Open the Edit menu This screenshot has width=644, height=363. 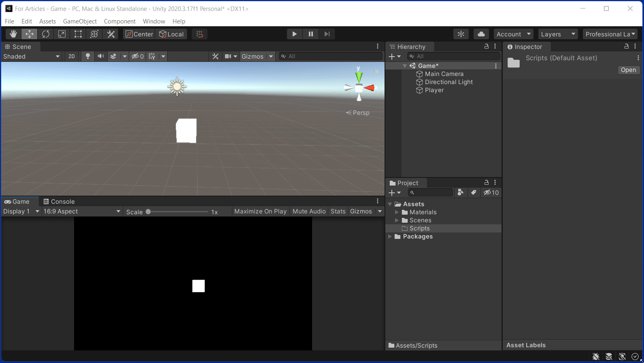(27, 21)
